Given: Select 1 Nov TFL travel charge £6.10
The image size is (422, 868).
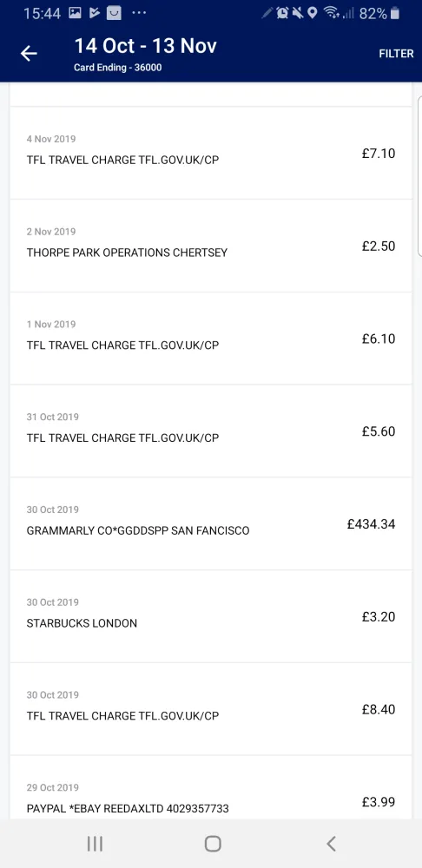Looking at the screenshot, I should tap(211, 339).
